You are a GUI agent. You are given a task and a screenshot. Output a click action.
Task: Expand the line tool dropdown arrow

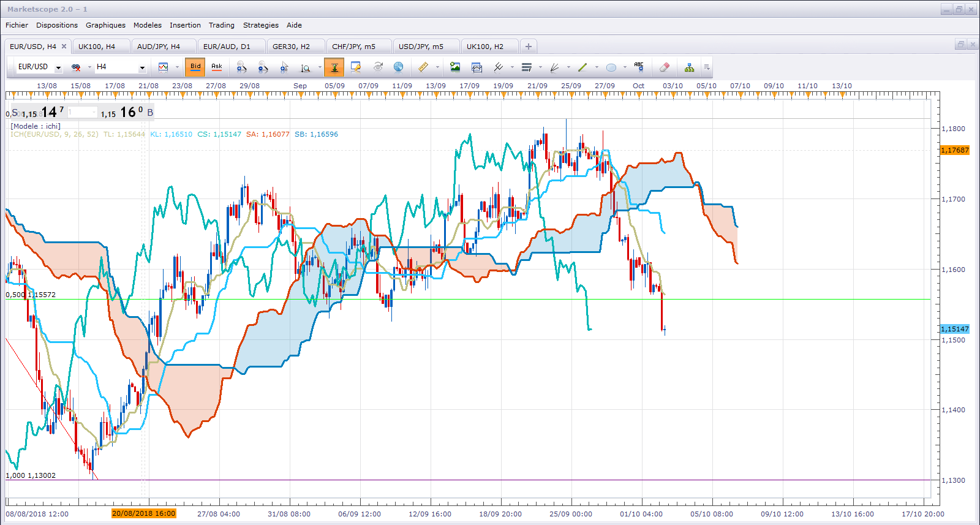596,67
